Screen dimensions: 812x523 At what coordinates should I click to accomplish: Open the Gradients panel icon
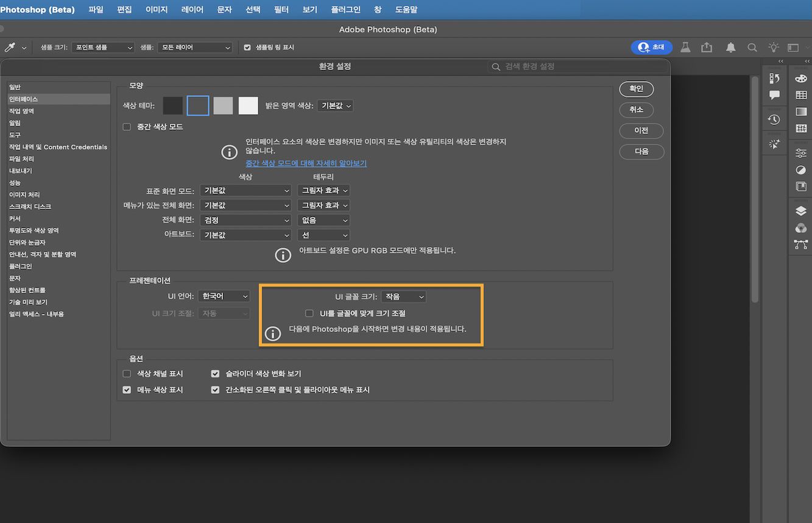click(x=802, y=111)
